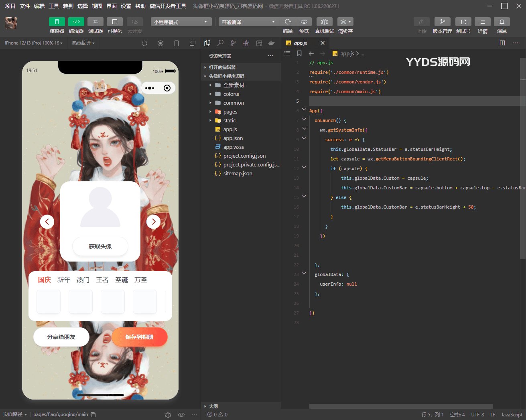The image size is (526, 420).
Task: Select the 圣诞 category tab
Action: click(122, 280)
